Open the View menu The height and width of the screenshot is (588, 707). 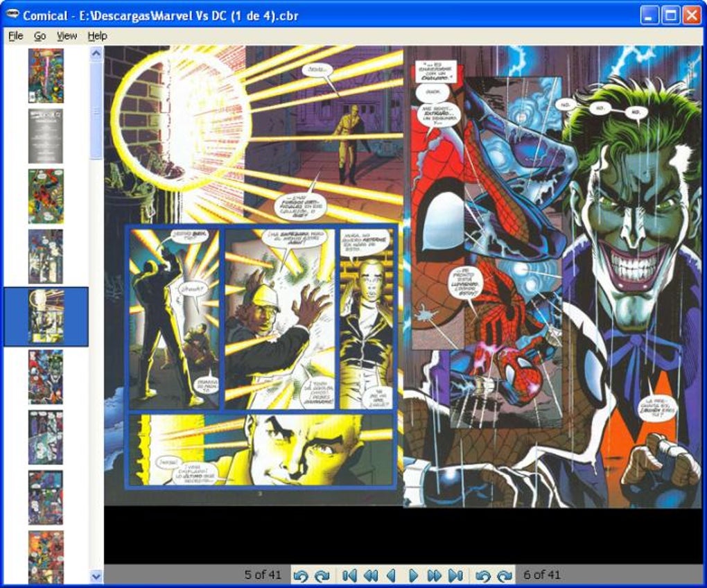point(67,35)
